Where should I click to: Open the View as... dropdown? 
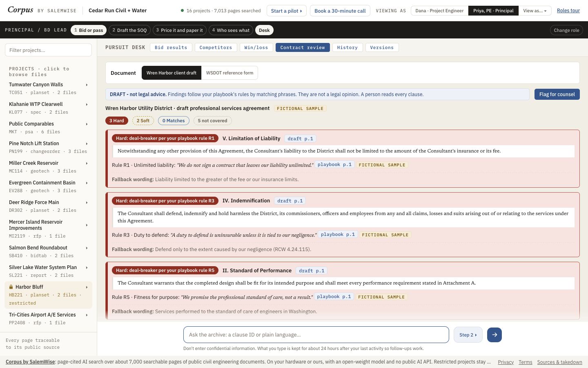[535, 11]
